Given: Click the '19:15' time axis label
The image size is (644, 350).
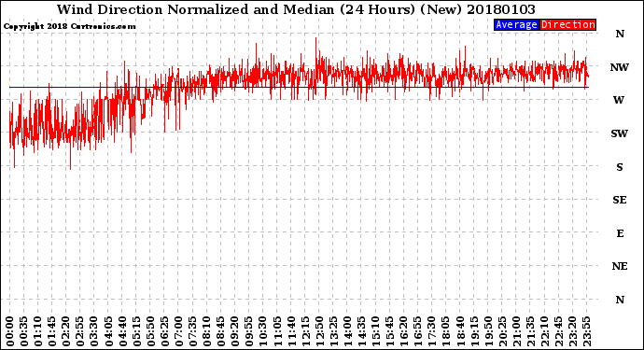Looking at the screenshot, I should [x=473, y=331].
